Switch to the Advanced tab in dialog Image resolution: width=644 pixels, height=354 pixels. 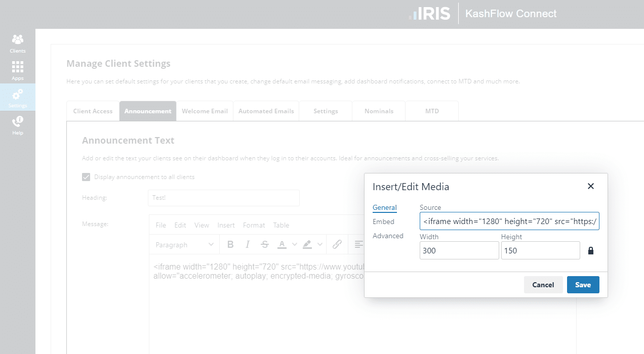[388, 236]
